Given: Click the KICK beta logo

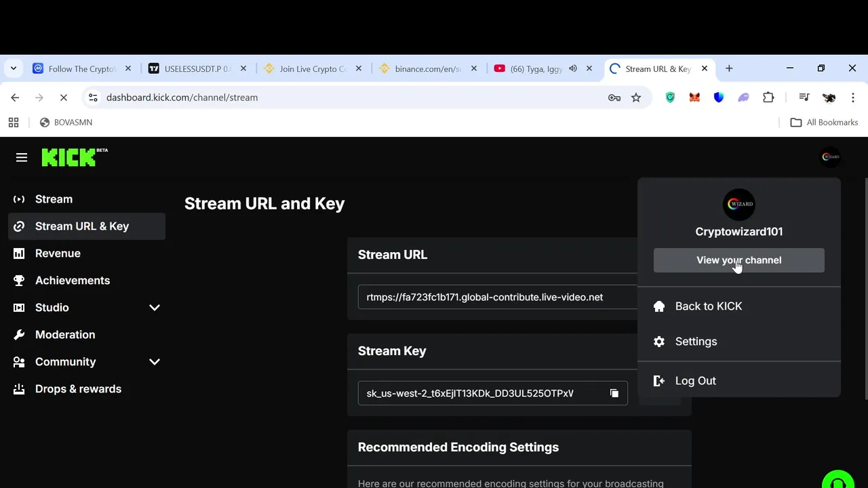Looking at the screenshot, I should click(75, 157).
